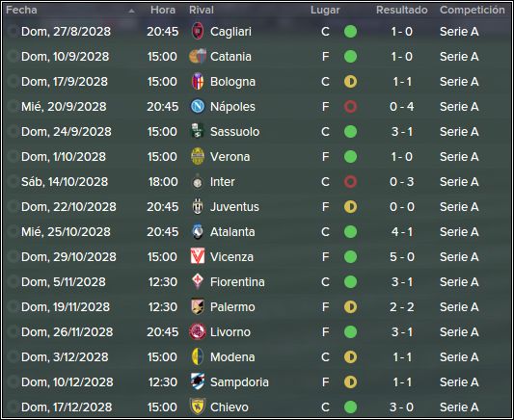The width and height of the screenshot is (514, 420).
Task: Click the yellow draw indicator for Bologna match
Action: (x=350, y=82)
